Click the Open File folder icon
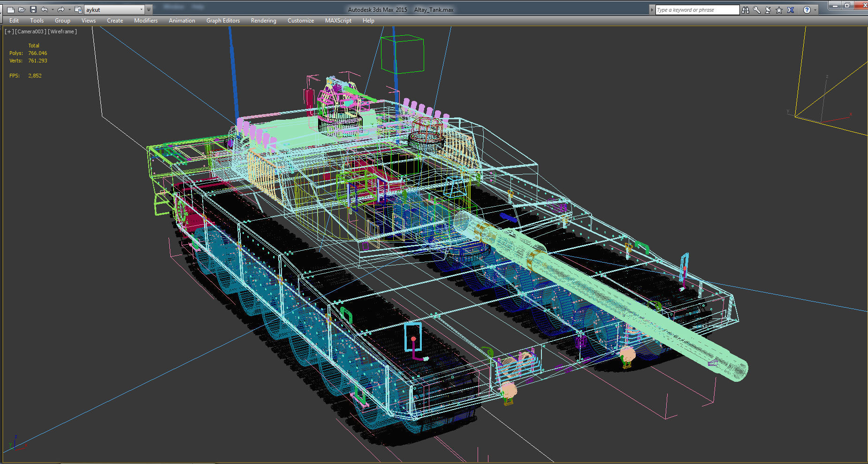The width and height of the screenshot is (868, 464). pyautogui.click(x=22, y=9)
